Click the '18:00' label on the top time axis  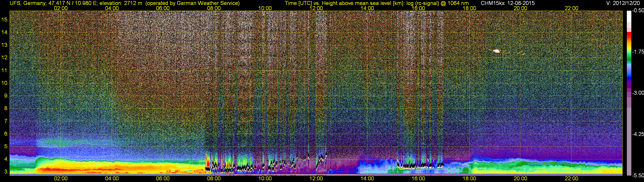[x=469, y=8]
